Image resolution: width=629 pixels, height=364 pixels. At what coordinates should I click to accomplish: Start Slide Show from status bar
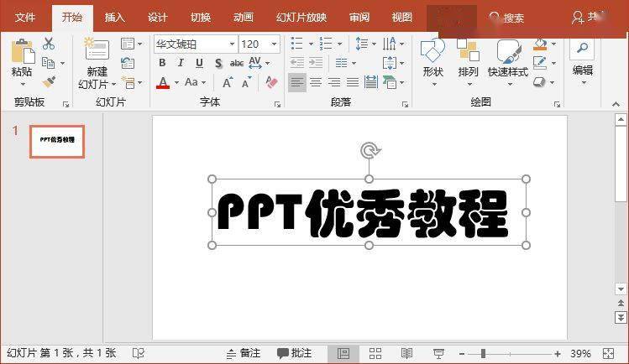click(x=438, y=353)
